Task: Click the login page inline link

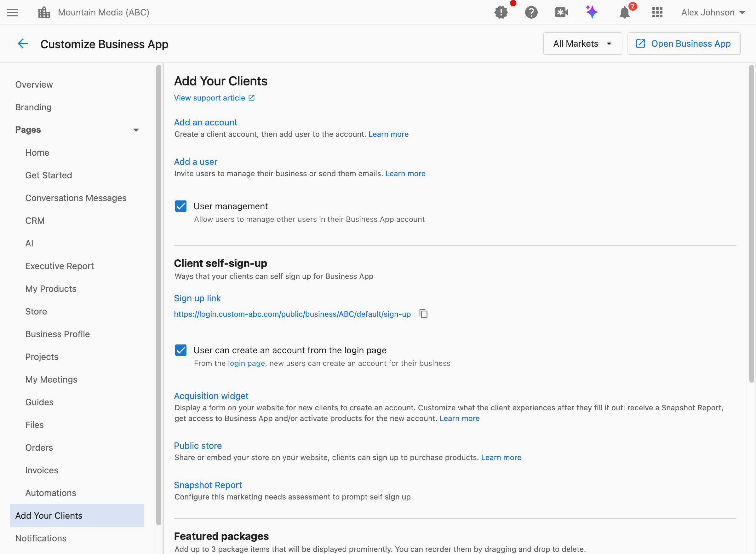Action: point(246,363)
